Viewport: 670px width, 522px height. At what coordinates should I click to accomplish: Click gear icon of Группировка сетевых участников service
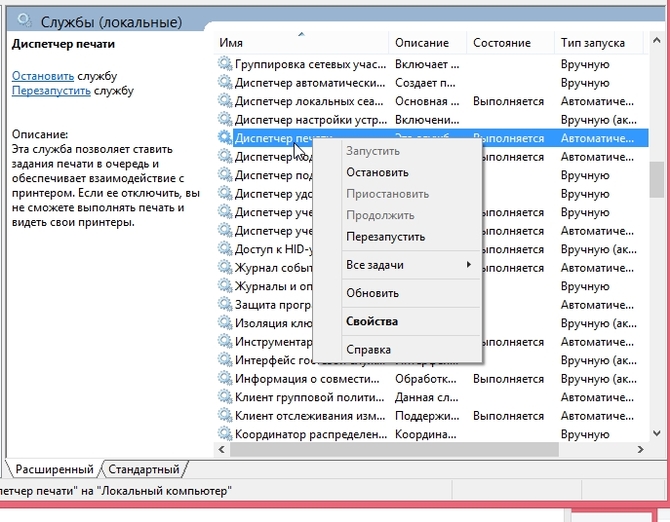coord(225,64)
